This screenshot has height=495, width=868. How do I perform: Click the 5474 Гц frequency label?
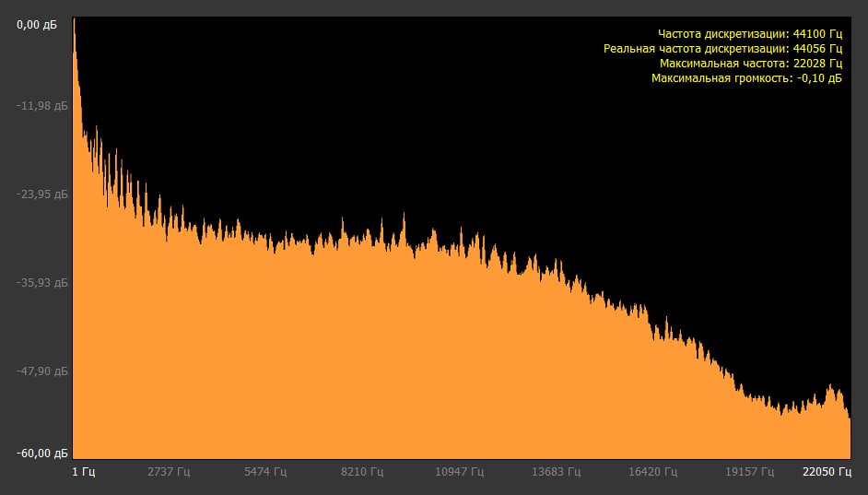pyautogui.click(x=265, y=472)
